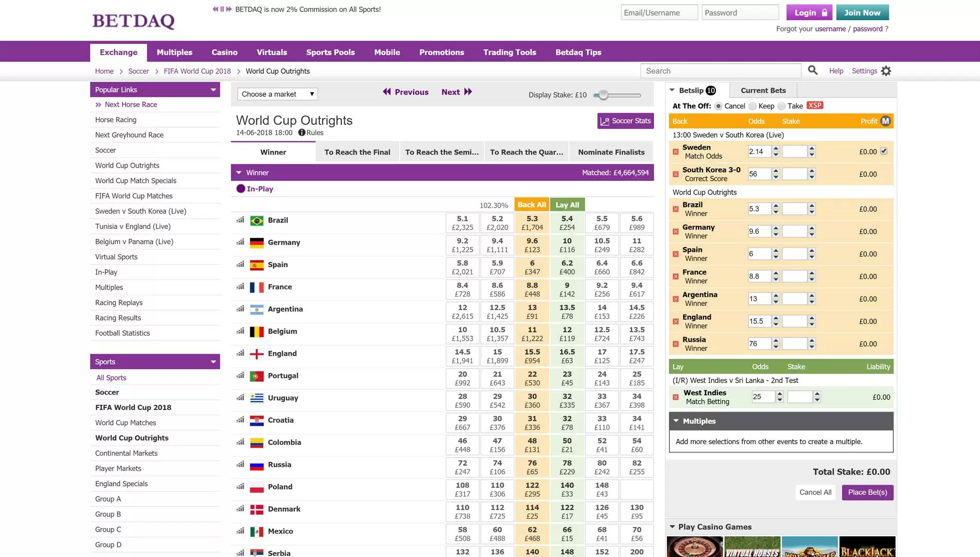Select the Cancel At The Off option
Viewport: 980px width, 557px height.
click(718, 106)
